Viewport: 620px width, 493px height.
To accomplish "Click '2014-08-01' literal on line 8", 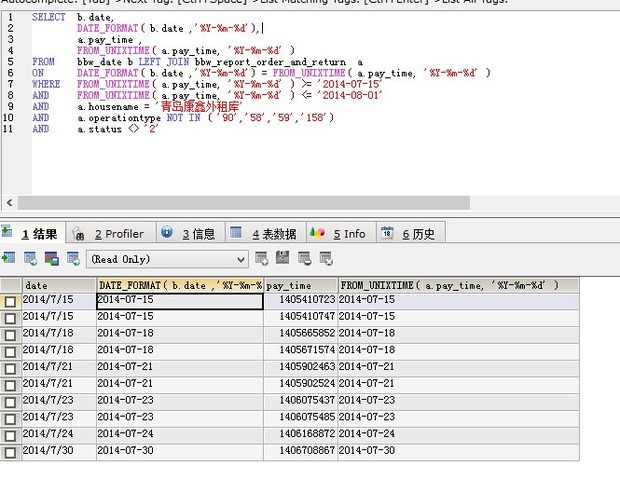I will click(x=350, y=95).
